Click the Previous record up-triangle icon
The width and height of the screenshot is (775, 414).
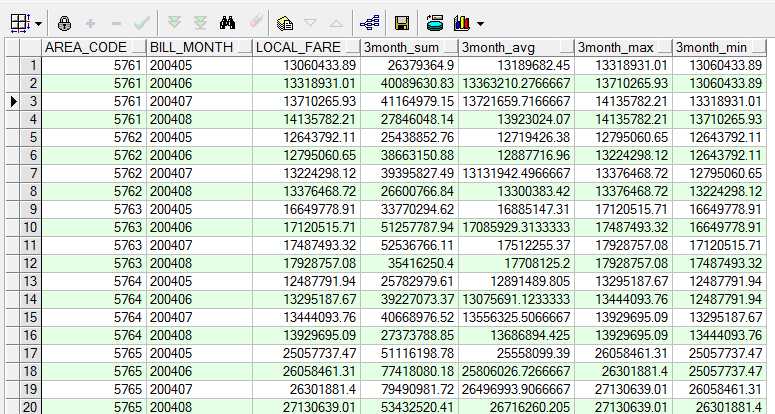click(336, 23)
